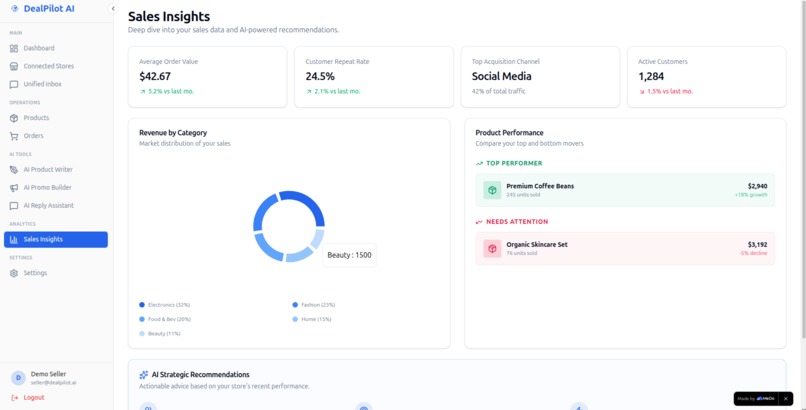
Task: Click the Orders cart icon
Action: pyautogui.click(x=14, y=136)
